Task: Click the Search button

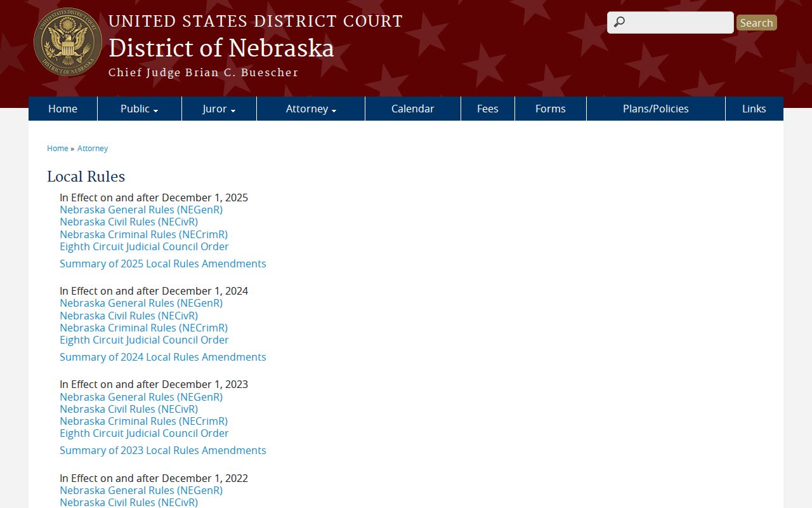Action: click(x=757, y=23)
